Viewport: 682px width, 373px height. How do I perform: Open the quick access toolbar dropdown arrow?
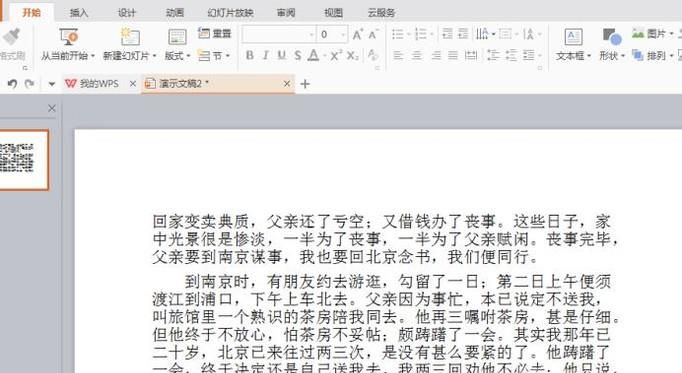[x=52, y=84]
